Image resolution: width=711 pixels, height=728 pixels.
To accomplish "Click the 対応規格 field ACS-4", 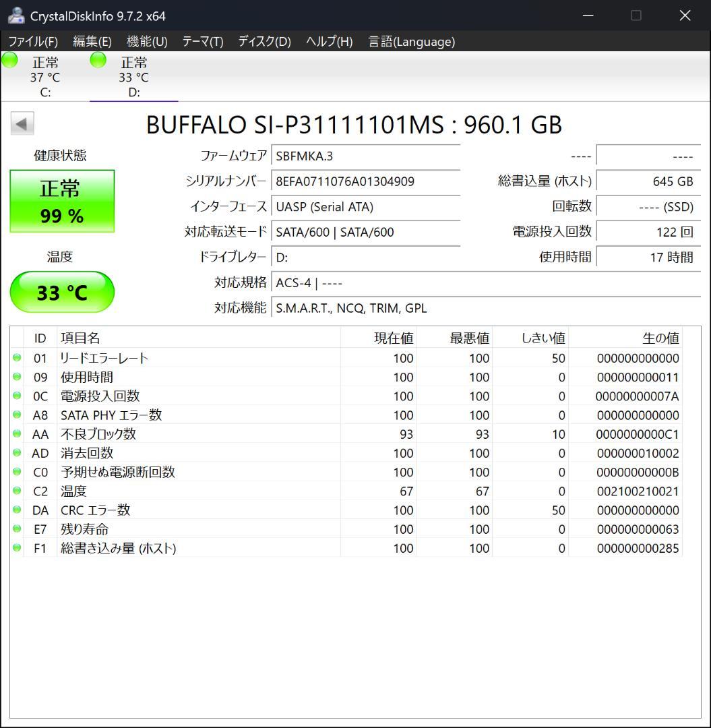I will tap(486, 282).
